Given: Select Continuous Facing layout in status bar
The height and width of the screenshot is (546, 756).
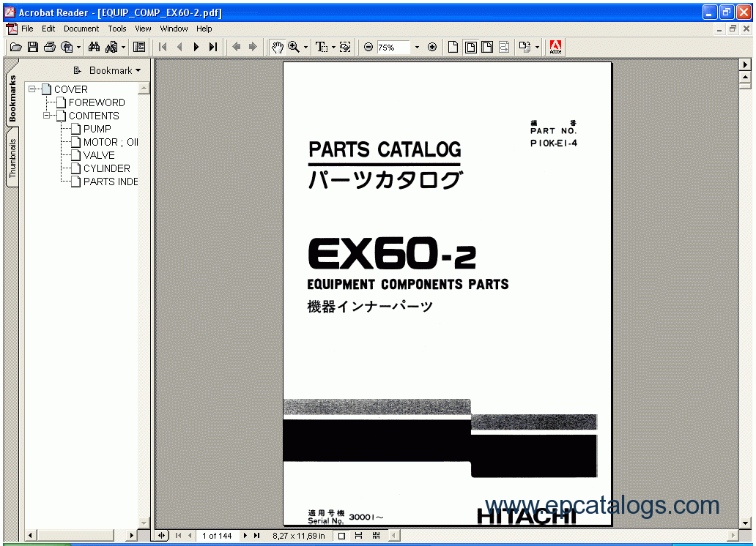Looking at the screenshot, I should pyautogui.click(x=376, y=536).
